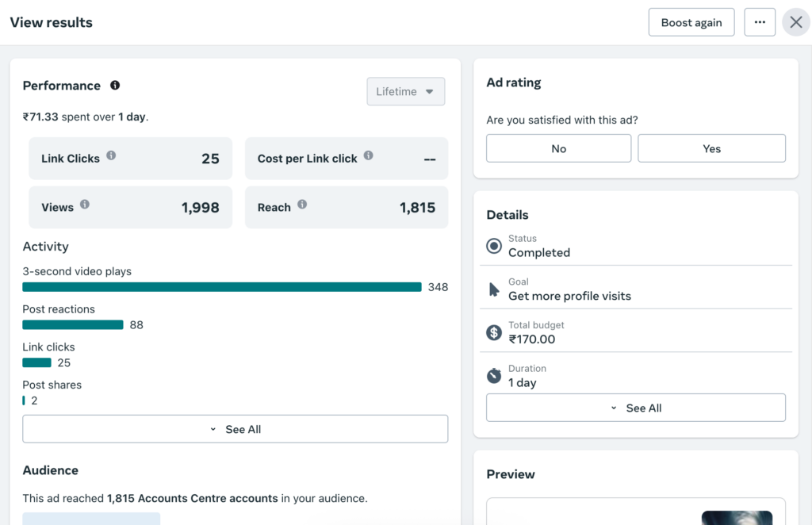Open the three-dots more options menu
Viewport: 812px width, 525px height.
[x=760, y=22]
